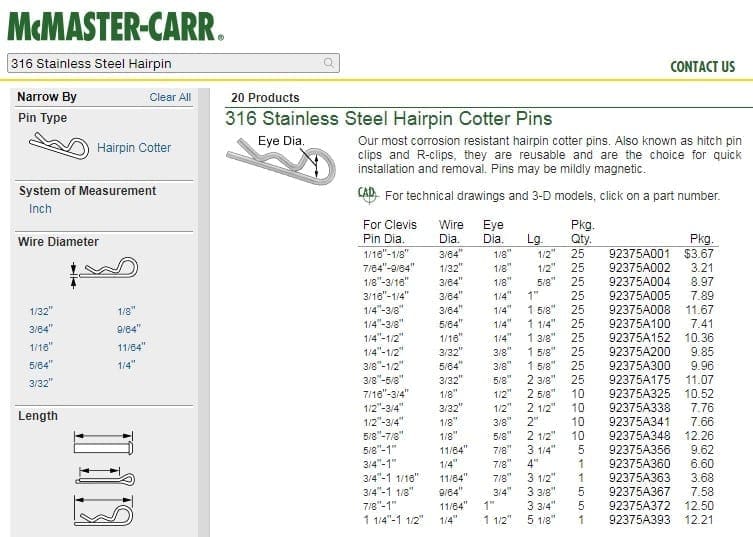Screen dimensions: 753x537
Task: Click the CAD icon beside technical drawings note
Action: click(368, 195)
